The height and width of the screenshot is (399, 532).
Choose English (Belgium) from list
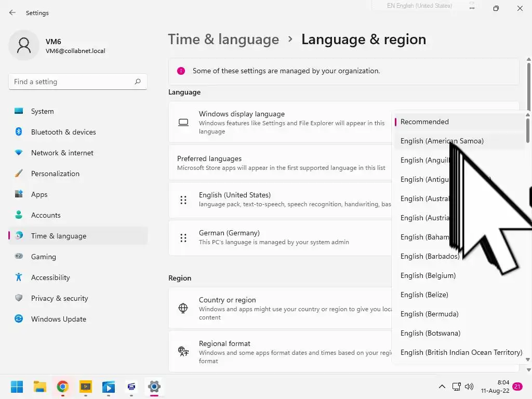tap(459, 275)
